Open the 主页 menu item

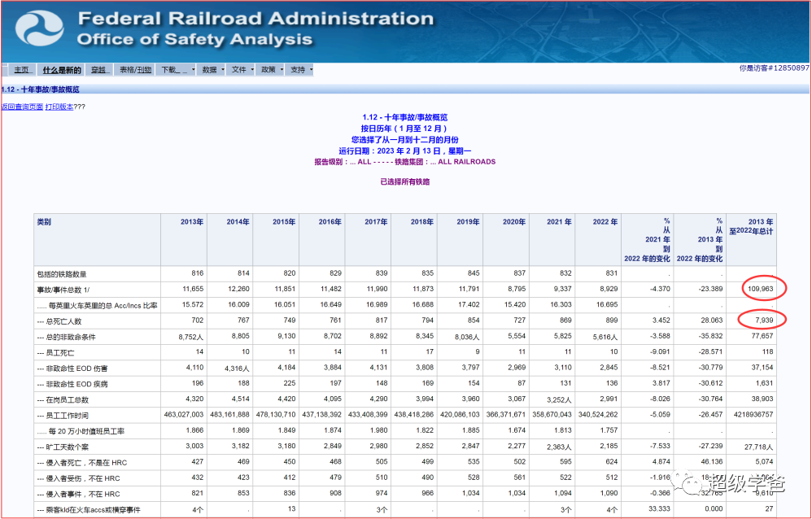22,69
